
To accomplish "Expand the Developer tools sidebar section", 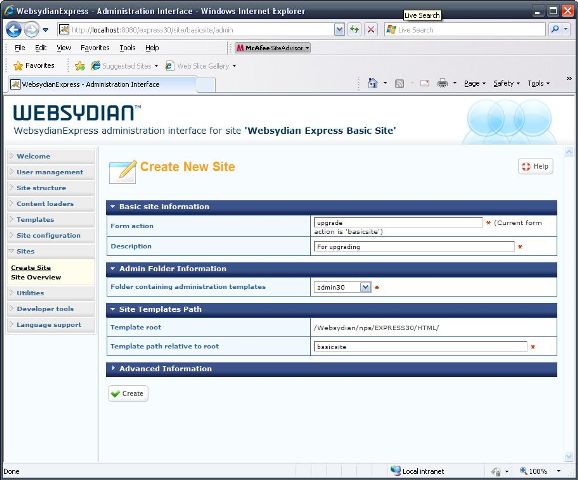I will coord(51,309).
